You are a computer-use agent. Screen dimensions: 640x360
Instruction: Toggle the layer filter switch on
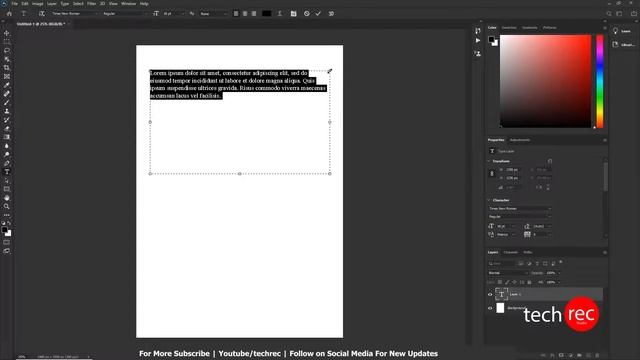pos(561,262)
